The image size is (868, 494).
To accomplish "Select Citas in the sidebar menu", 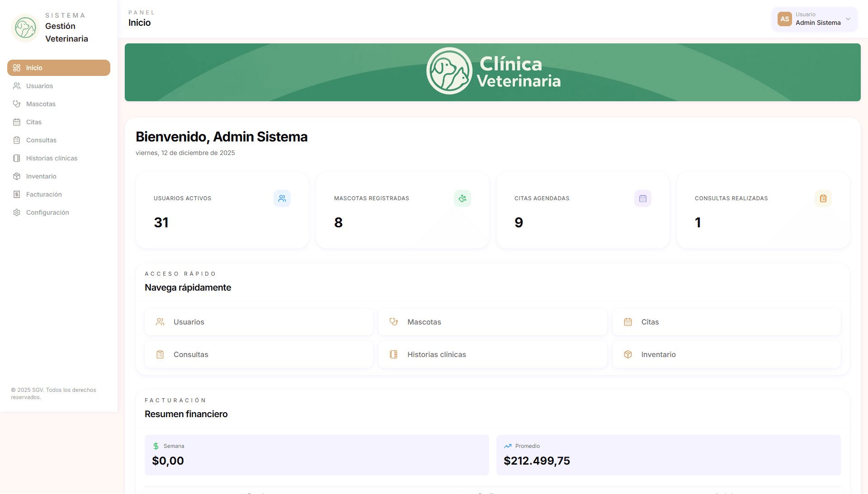I will 34,122.
